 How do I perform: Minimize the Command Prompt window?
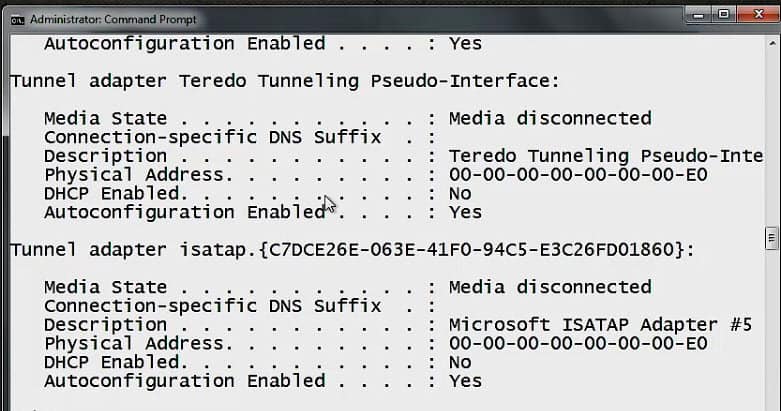pos(698,15)
